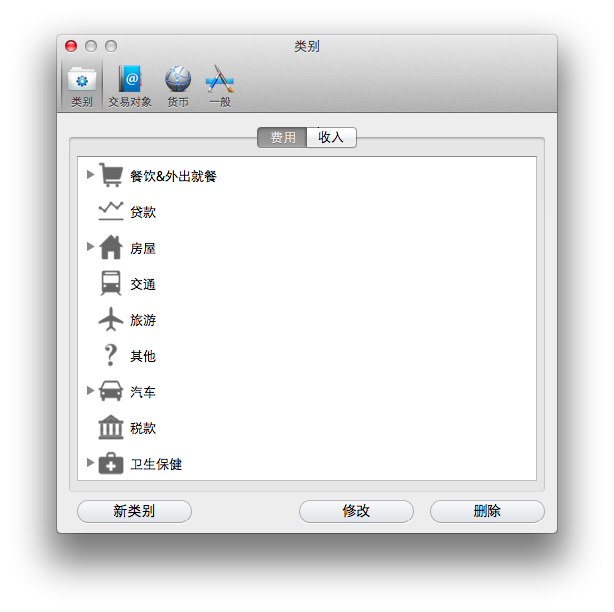Image resolution: width=614 pixels, height=612 pixels.
Task: Select the 卫生保健 row text
Action: point(156,464)
